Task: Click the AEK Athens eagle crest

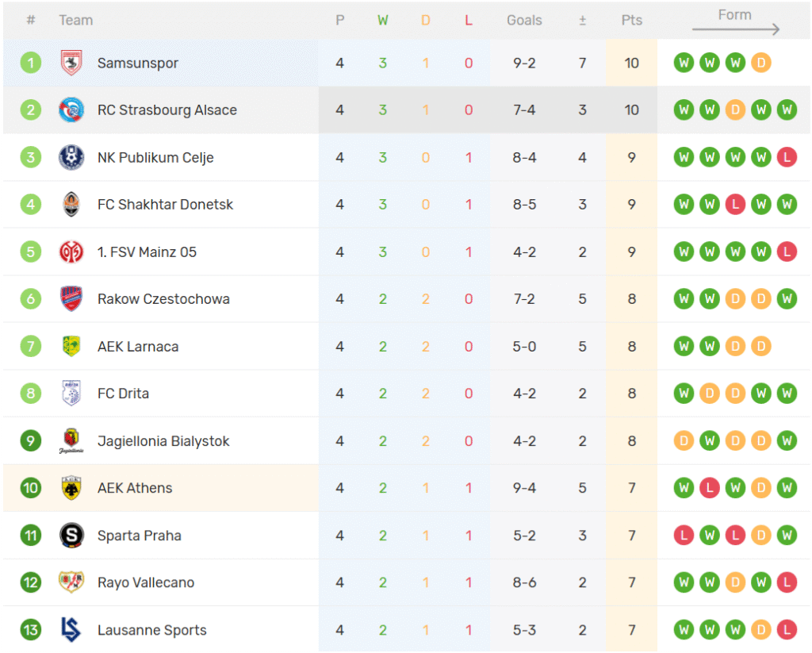Action: (71, 488)
